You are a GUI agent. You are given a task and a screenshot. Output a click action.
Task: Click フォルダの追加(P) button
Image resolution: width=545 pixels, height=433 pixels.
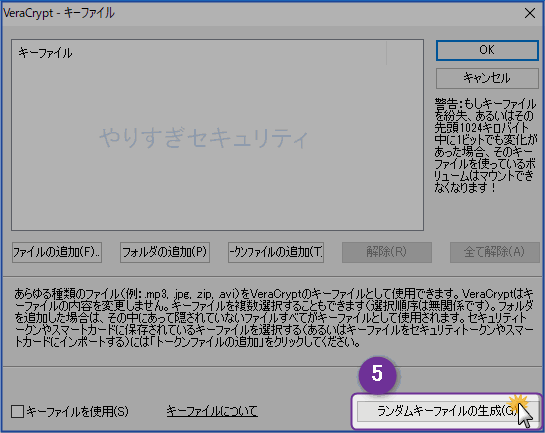click(165, 252)
